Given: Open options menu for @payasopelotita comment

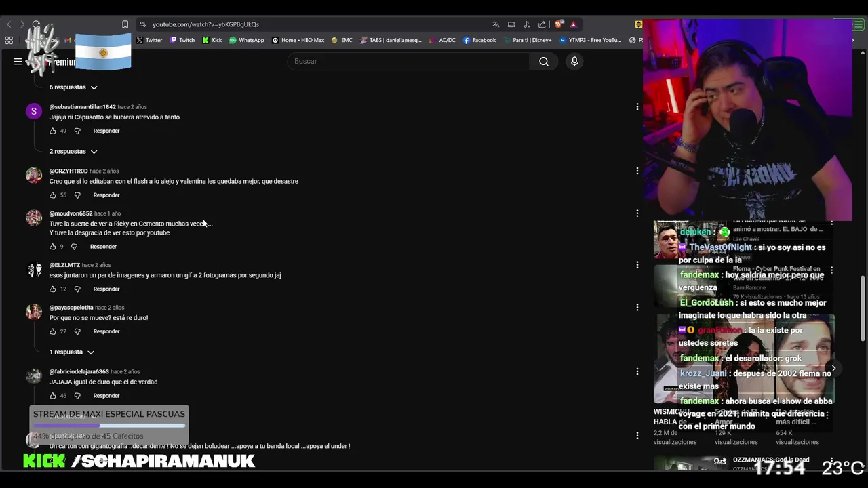Looking at the screenshot, I should pyautogui.click(x=637, y=308).
